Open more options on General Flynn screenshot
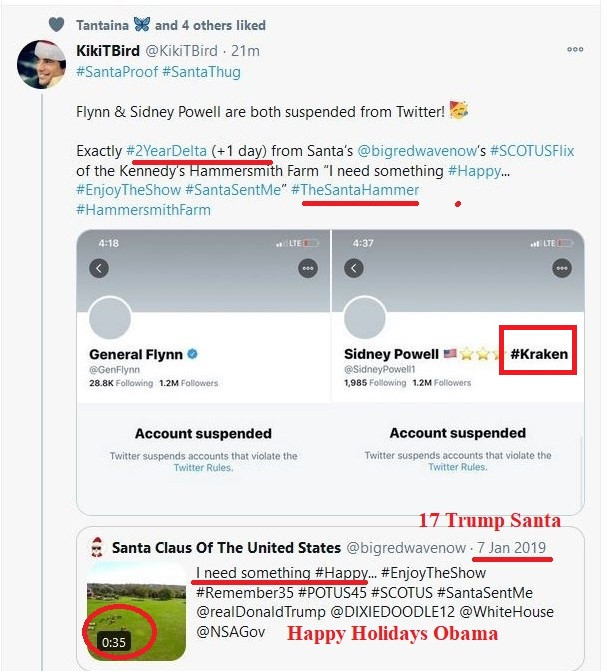The width and height of the screenshot is (608, 671). 307,268
